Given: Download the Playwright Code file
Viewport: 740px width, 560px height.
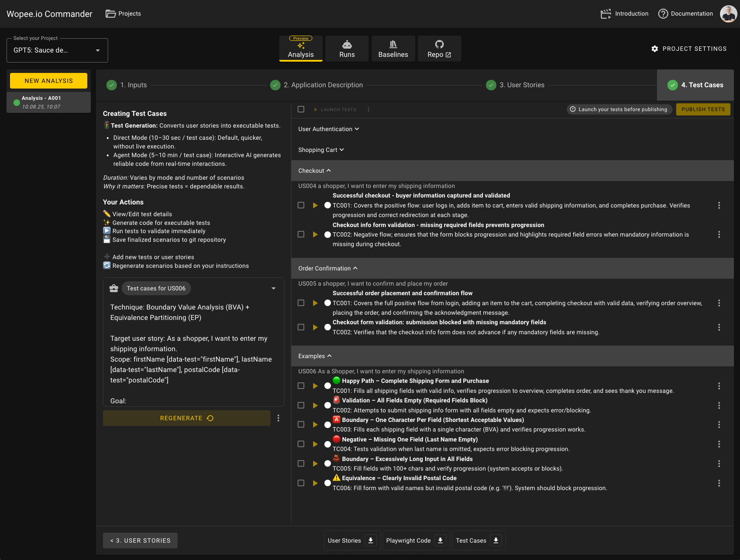Looking at the screenshot, I should click(440, 540).
